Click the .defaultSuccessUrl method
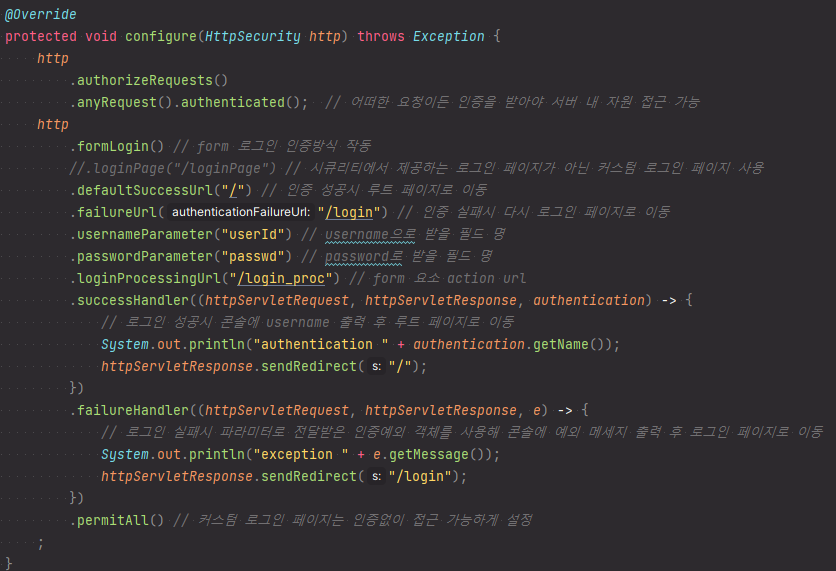This screenshot has height=571, width=836. [x=141, y=190]
